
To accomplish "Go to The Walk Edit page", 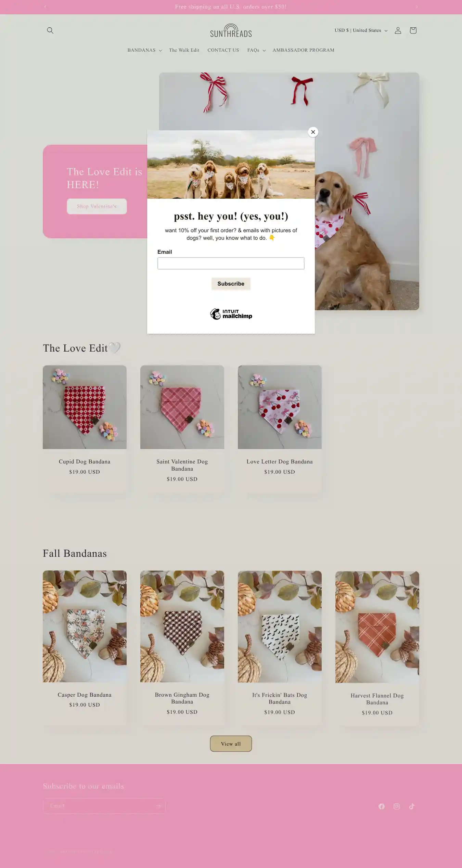I will 184,50.
